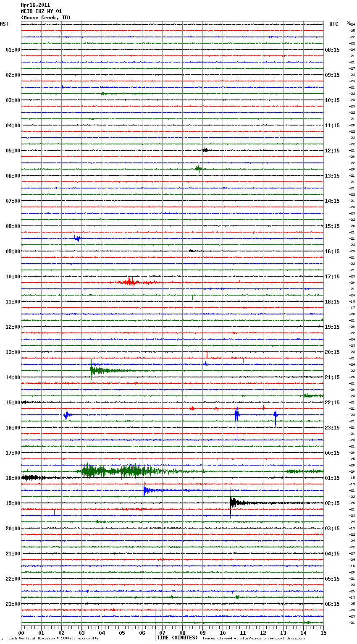
Task: Click the "DC" column header
Action: click(349, 23)
